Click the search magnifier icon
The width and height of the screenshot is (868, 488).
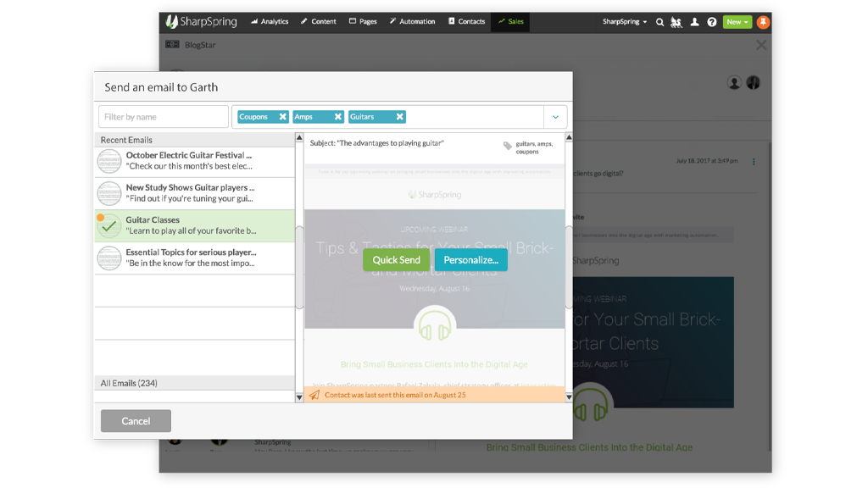659,22
